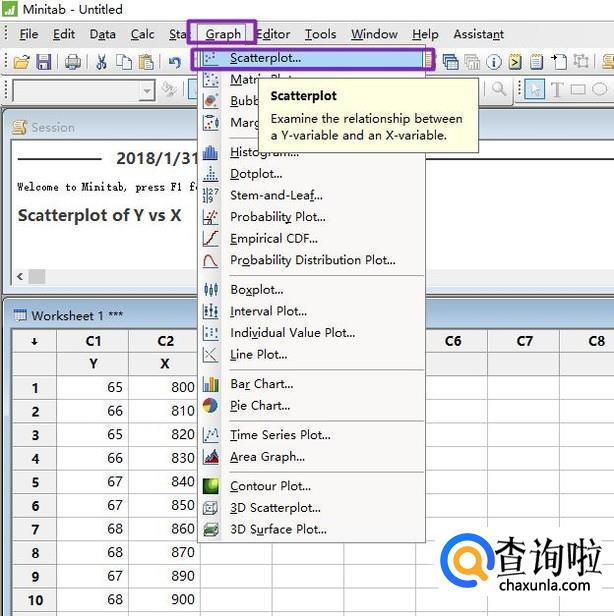Select the ellipse drawing tool
Screen dimensions: 614x616
pyautogui.click(x=599, y=89)
